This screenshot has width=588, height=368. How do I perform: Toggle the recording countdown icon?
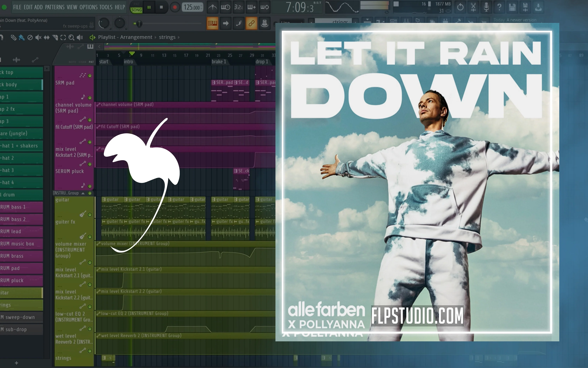point(238,7)
